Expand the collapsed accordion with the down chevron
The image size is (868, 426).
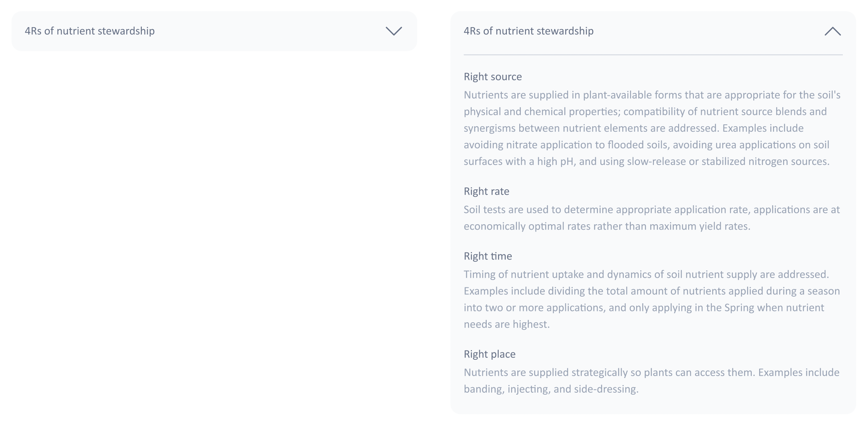(x=394, y=31)
